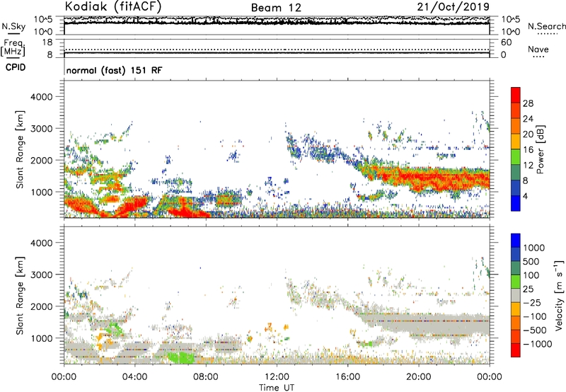
Task: Click the "−1000" Velocity colorbar label
Action: (x=537, y=344)
